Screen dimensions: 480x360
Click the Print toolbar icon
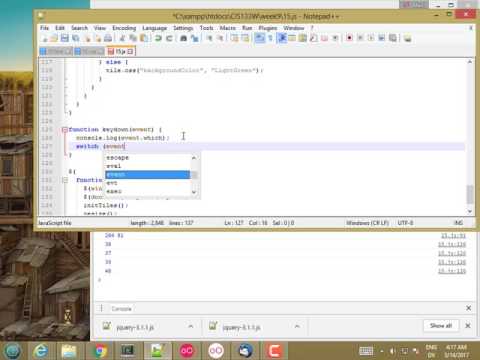(108, 38)
